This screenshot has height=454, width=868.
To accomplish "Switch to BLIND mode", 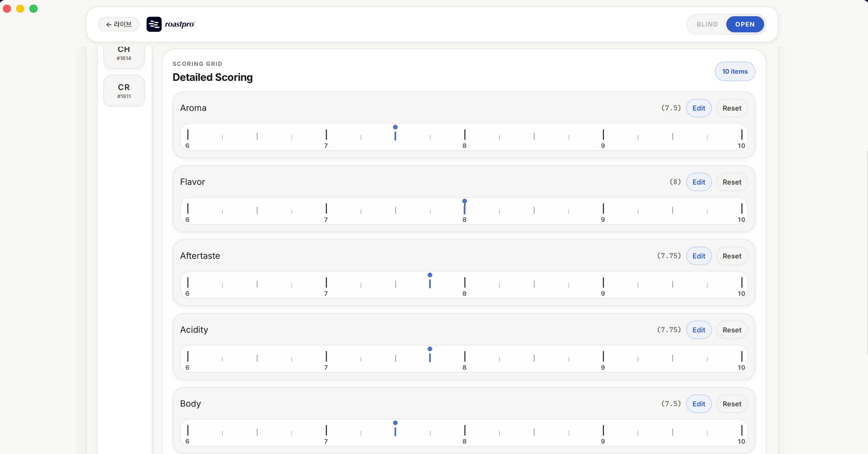I will pyautogui.click(x=707, y=24).
